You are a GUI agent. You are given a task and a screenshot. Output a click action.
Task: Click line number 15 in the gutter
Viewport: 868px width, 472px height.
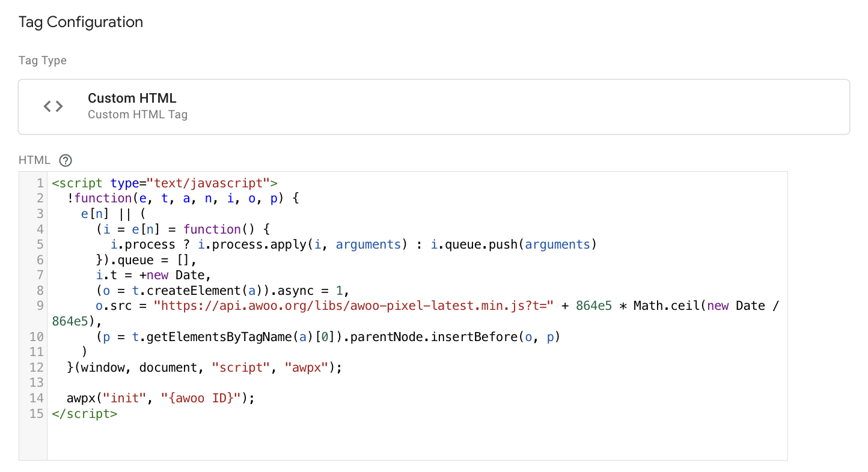[36, 413]
